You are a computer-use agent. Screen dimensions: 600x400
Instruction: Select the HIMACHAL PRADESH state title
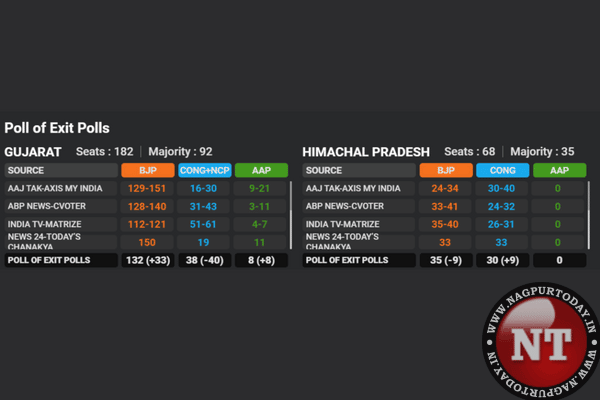click(366, 152)
